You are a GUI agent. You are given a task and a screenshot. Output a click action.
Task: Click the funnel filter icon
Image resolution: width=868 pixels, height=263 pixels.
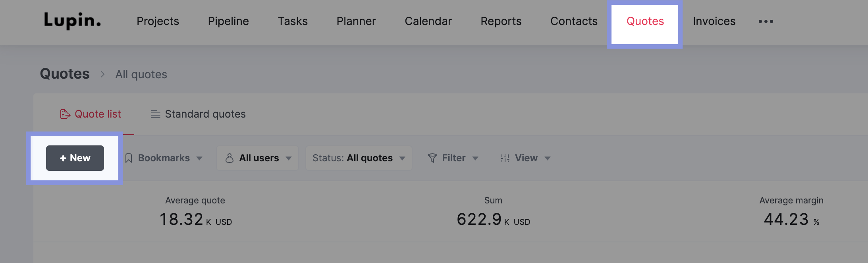pyautogui.click(x=432, y=159)
